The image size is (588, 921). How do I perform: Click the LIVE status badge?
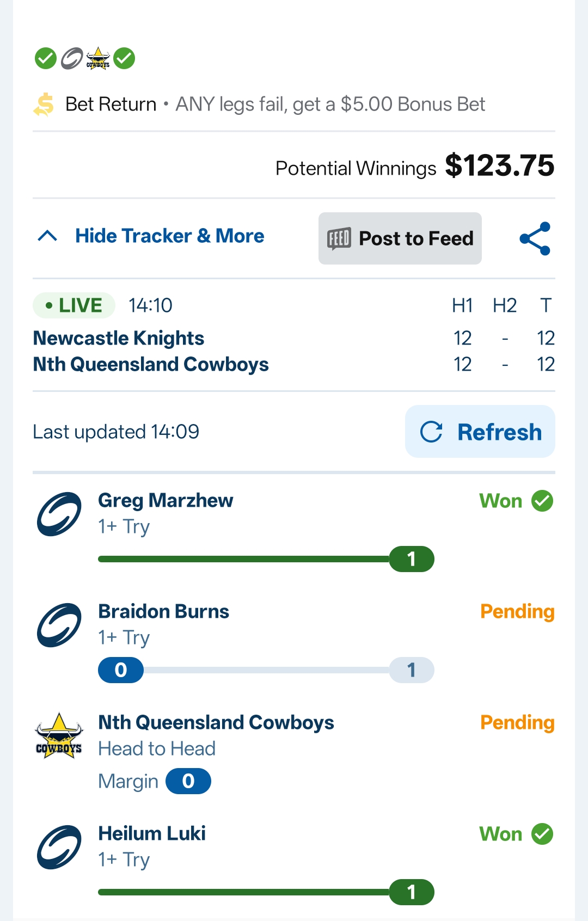pyautogui.click(x=74, y=305)
